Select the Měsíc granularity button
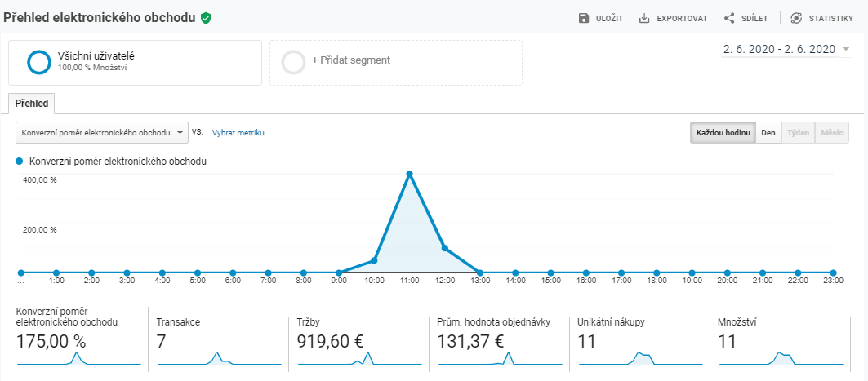Screen dimensions: 868x381 pyautogui.click(x=832, y=133)
